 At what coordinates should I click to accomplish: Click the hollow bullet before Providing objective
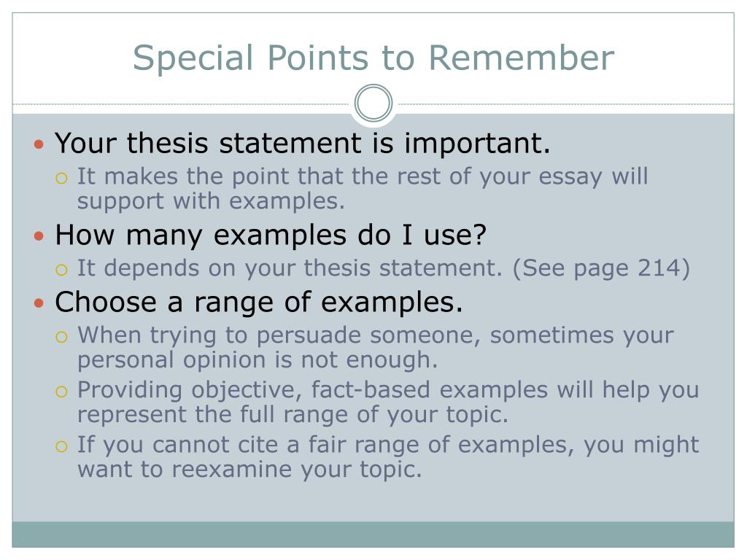point(61,392)
